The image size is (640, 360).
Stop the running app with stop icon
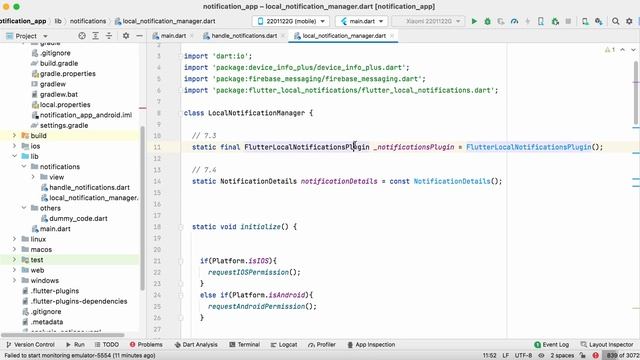(x=568, y=21)
